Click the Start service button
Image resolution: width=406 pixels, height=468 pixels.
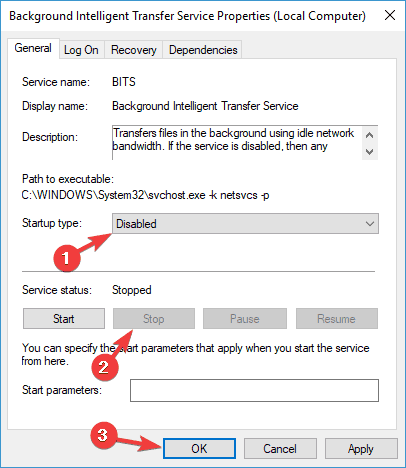coord(64,319)
